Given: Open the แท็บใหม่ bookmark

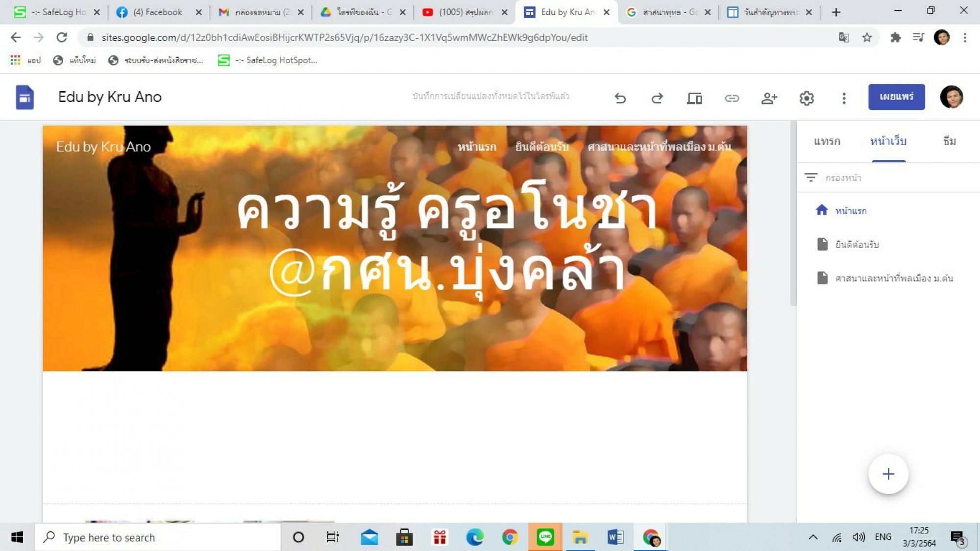Looking at the screenshot, I should pos(74,60).
